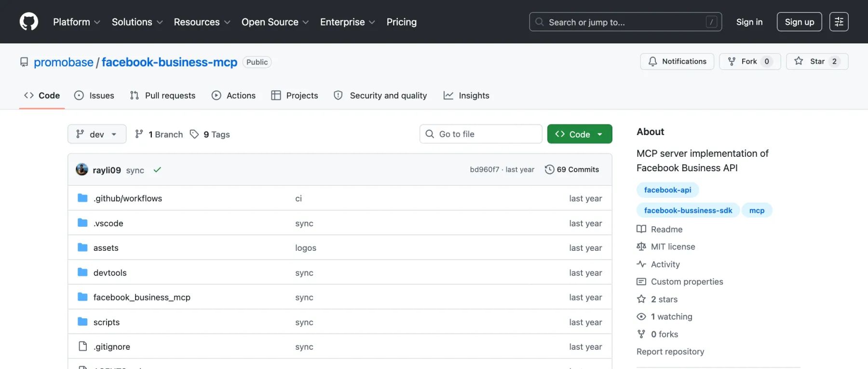Switch to the Actions tab
The image size is (868, 369).
(x=234, y=96)
